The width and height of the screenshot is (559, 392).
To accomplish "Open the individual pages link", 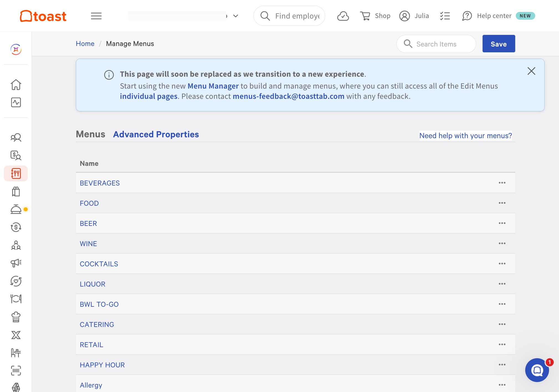I will 149,96.
